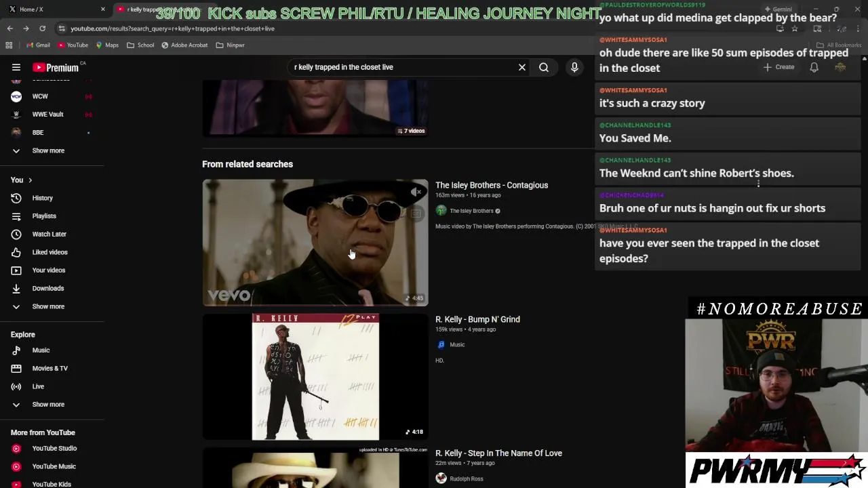Open the Gemini button in browser
Screen dimensions: 868x488
pos(778,9)
